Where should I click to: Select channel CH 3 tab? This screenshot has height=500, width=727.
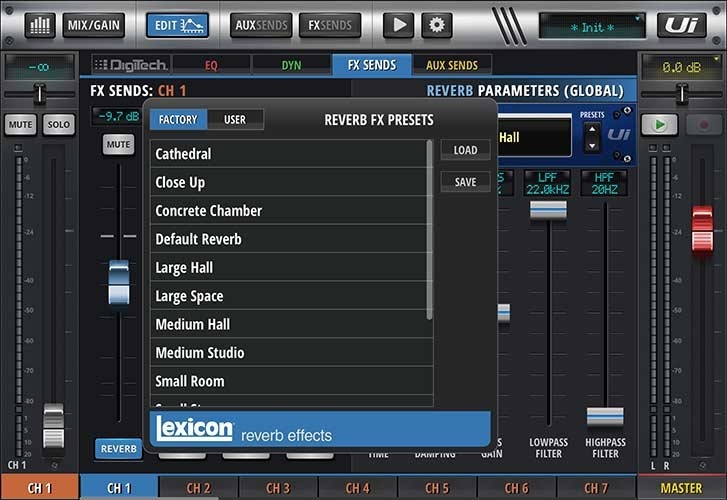278,488
